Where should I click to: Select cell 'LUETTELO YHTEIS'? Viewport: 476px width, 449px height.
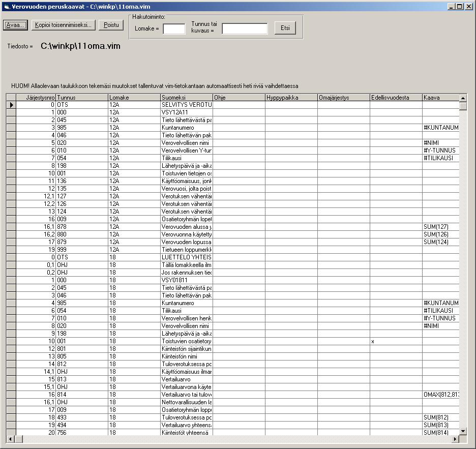pyautogui.click(x=187, y=257)
